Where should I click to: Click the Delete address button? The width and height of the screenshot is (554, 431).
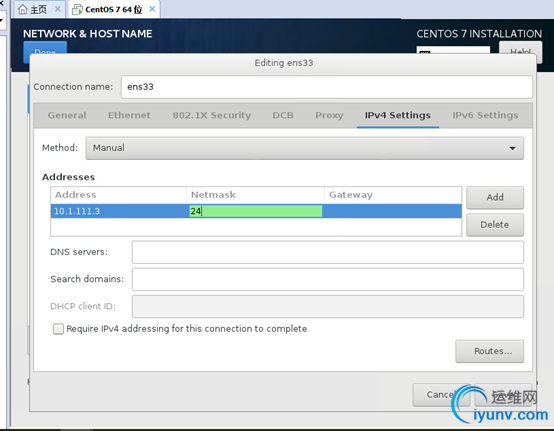coord(495,225)
